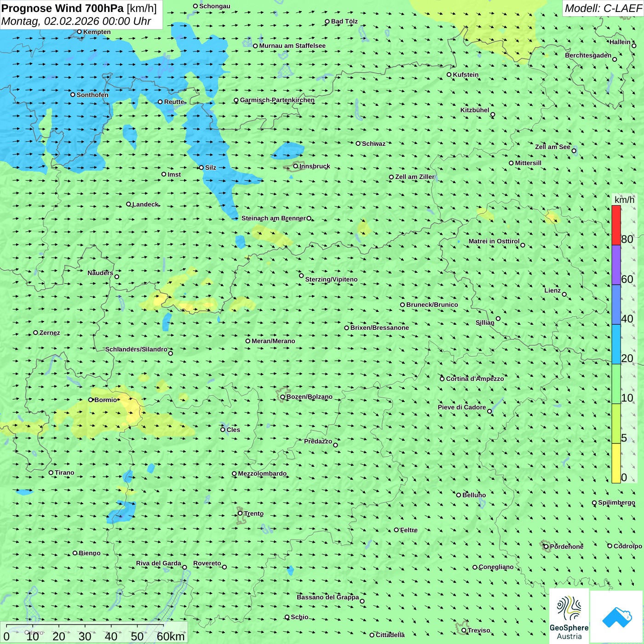This screenshot has width=644, height=644.
Task: Click the '60km' scale bar label
Action: (171, 636)
